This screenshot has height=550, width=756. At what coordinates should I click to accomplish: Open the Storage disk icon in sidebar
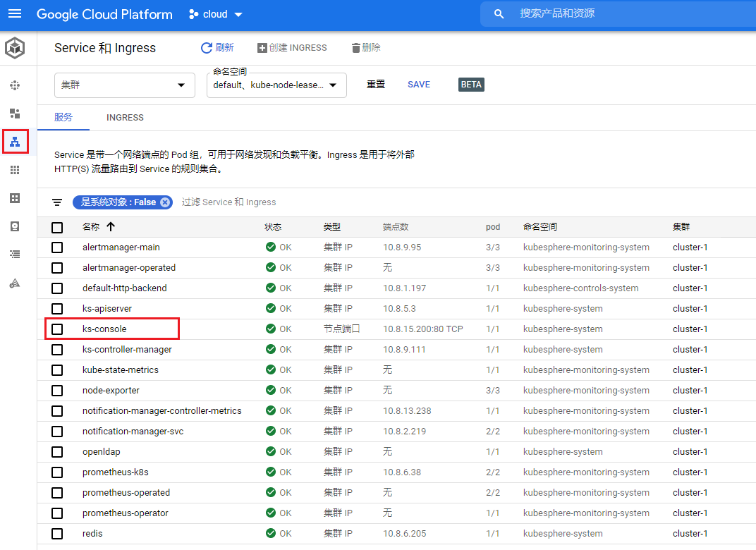(15, 226)
